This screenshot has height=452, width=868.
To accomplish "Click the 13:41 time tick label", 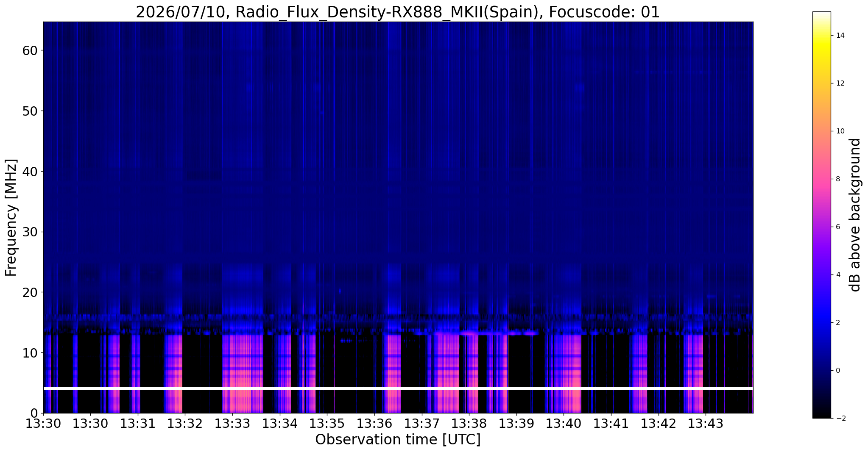I will [611, 423].
